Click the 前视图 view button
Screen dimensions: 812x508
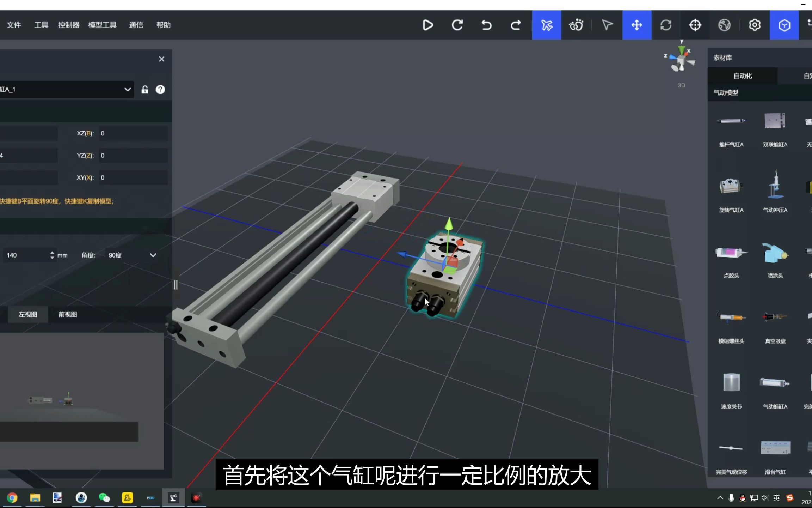click(68, 314)
